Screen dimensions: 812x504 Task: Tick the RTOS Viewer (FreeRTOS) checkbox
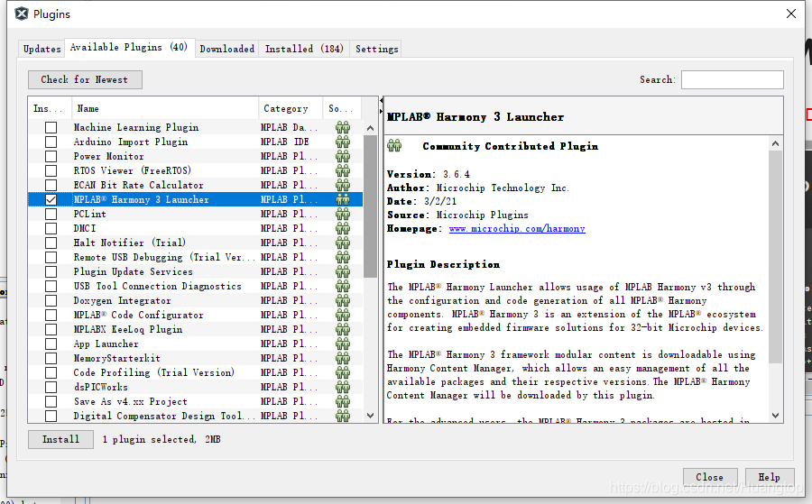[x=51, y=170]
